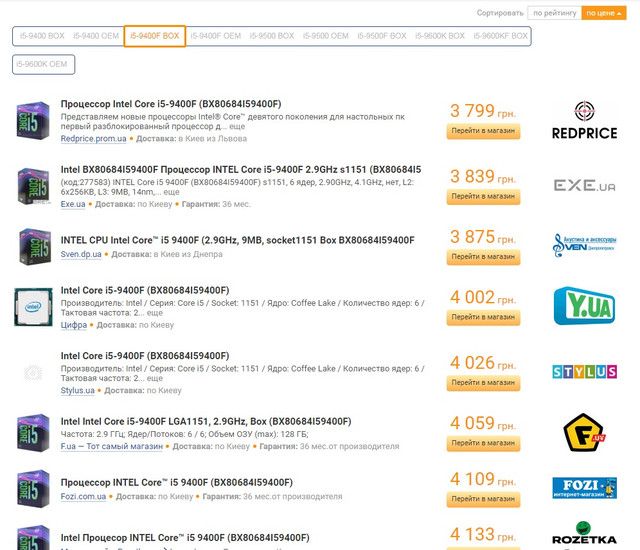Click the 4 026 грн. price
This screenshot has height=550, width=640.
click(x=483, y=363)
